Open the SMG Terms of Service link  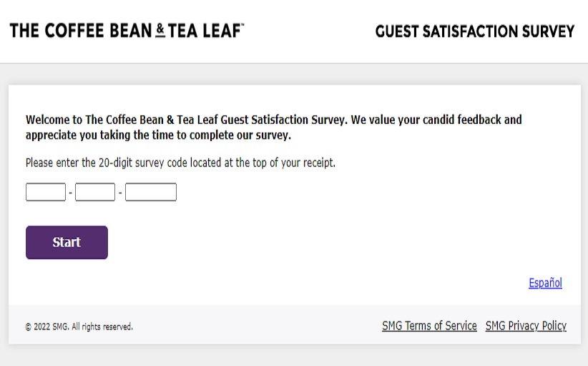pos(429,325)
